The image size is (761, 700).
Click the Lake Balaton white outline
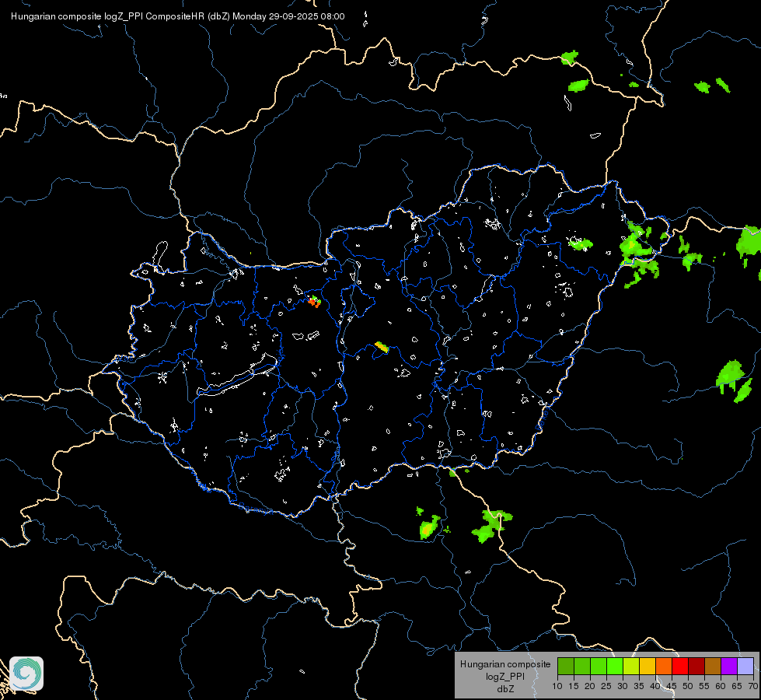pyautogui.click(x=237, y=375)
